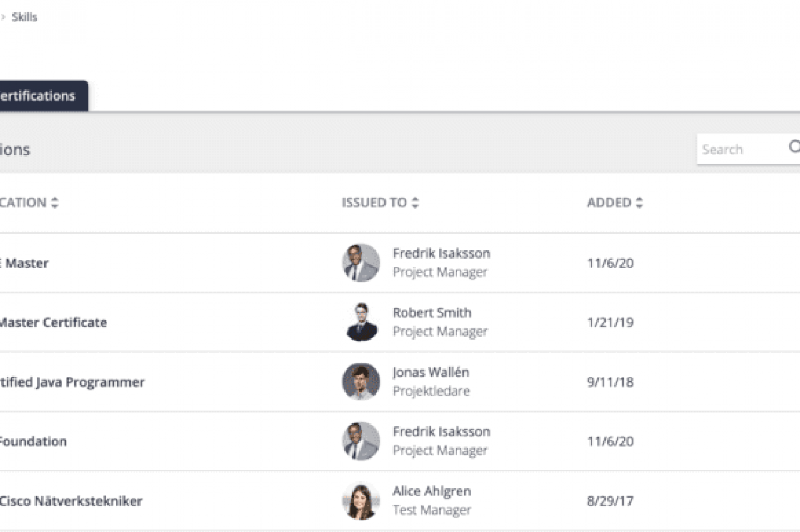Image resolution: width=800 pixels, height=532 pixels.
Task: Click the Skills breadcrumb link
Action: (25, 17)
